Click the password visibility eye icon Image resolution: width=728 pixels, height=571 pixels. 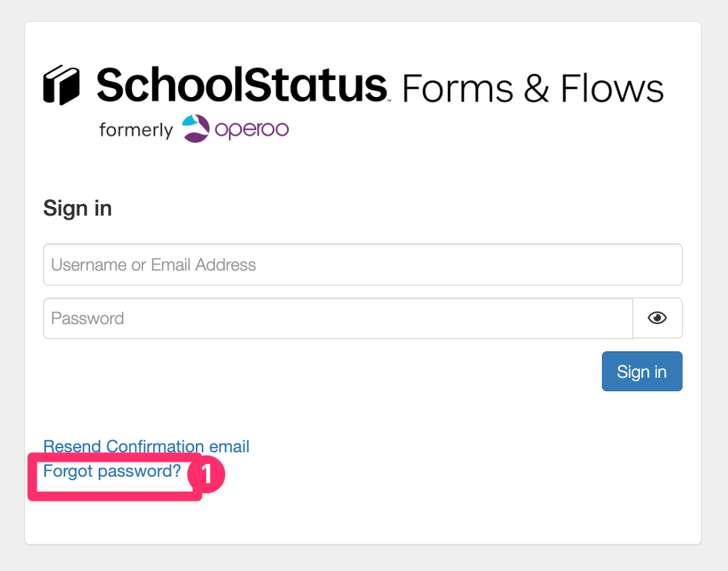[x=657, y=317]
